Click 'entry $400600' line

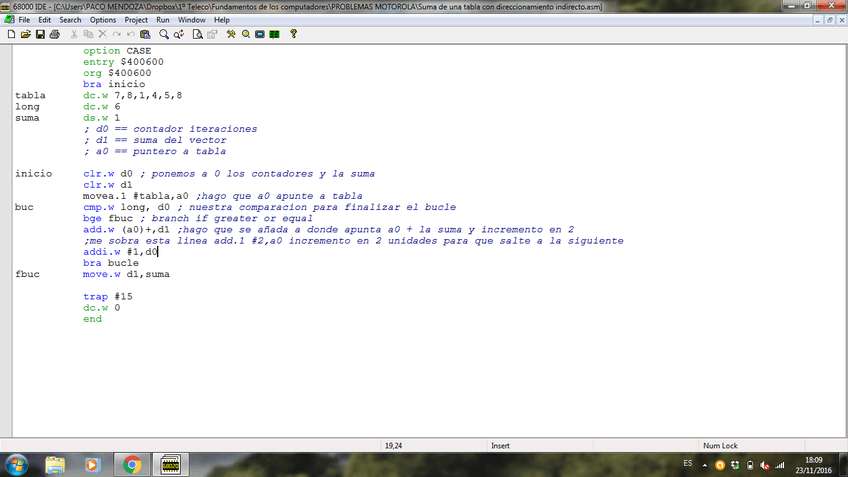pos(123,62)
